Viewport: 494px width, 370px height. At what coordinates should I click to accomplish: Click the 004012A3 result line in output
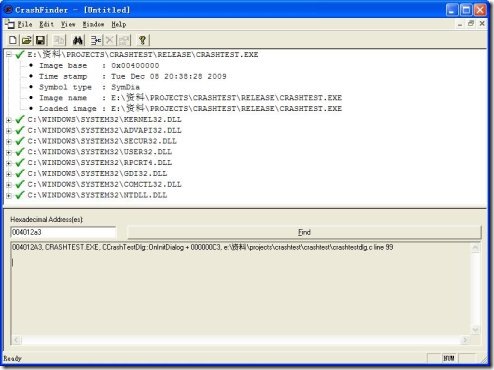pyautogui.click(x=203, y=247)
